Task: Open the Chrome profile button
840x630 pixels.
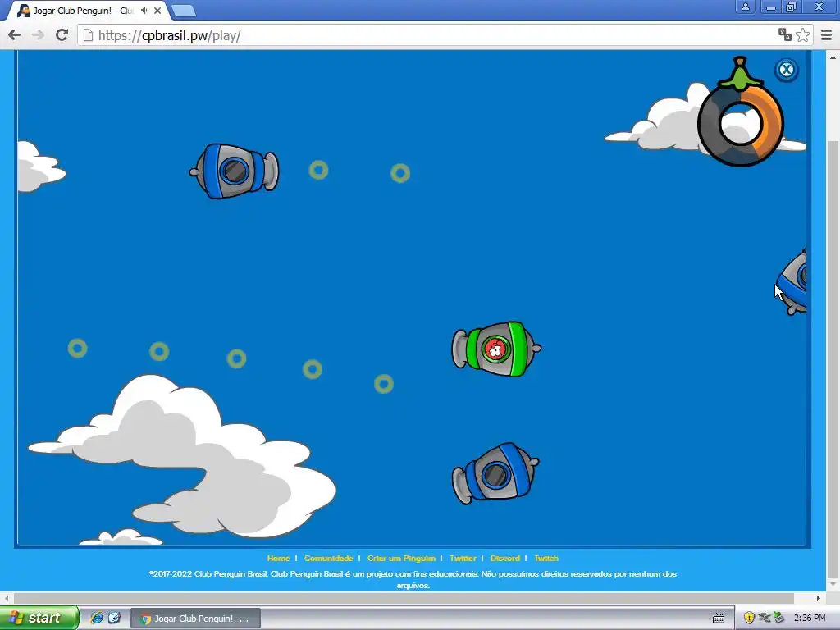Action: (x=745, y=7)
